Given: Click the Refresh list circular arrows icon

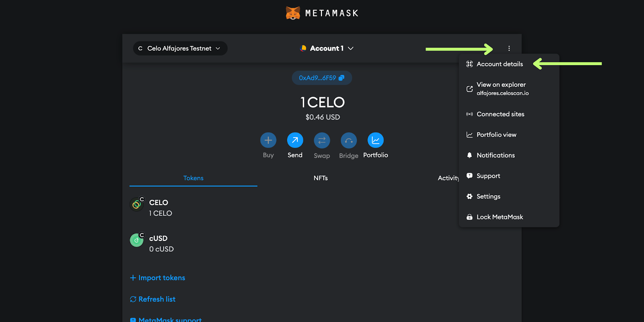Looking at the screenshot, I should [x=133, y=299].
